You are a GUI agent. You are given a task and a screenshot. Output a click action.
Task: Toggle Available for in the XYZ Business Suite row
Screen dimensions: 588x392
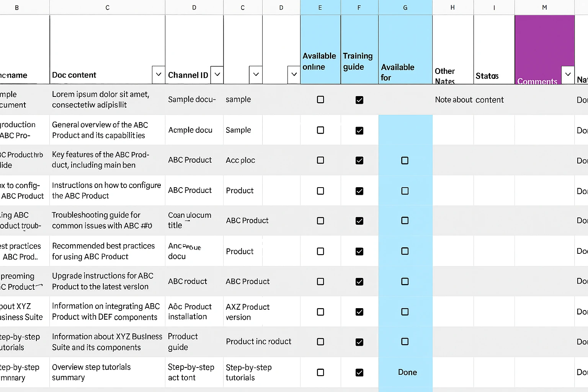pyautogui.click(x=405, y=312)
